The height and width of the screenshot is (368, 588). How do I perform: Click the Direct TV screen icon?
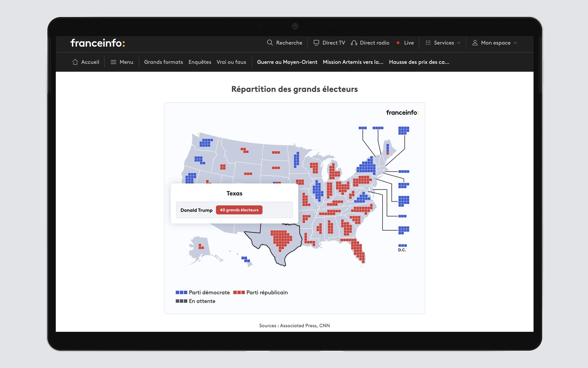click(x=316, y=43)
